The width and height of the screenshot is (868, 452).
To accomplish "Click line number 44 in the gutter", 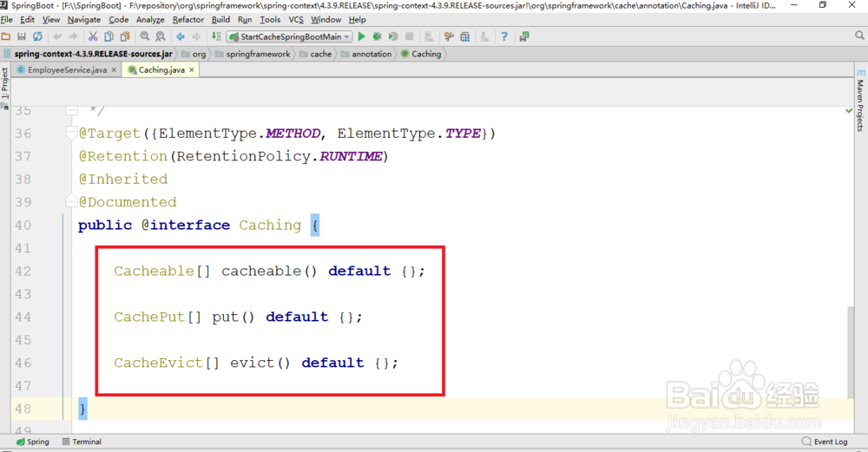I will tap(23, 317).
